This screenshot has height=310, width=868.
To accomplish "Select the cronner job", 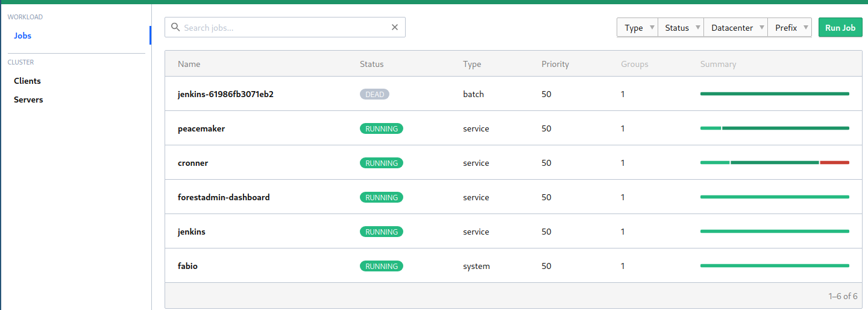I will [x=193, y=163].
